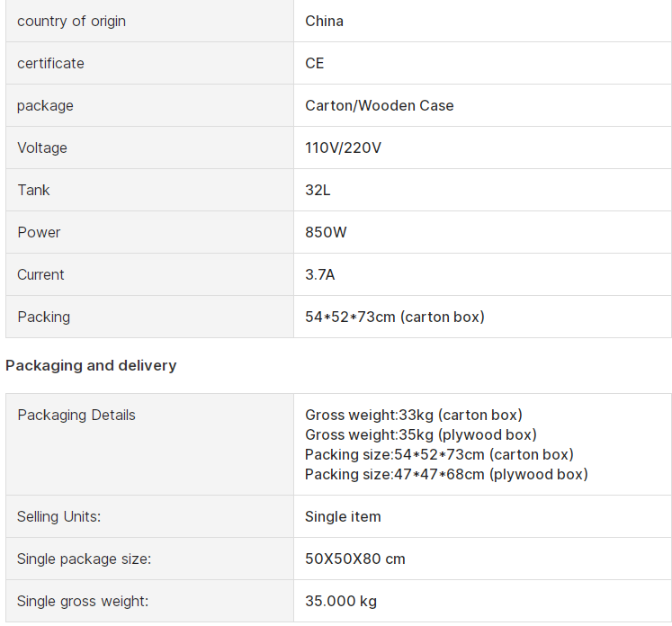This screenshot has width=672, height=626.
Task: Click the "Packaging and delivery" section heading
Action: click(x=91, y=365)
